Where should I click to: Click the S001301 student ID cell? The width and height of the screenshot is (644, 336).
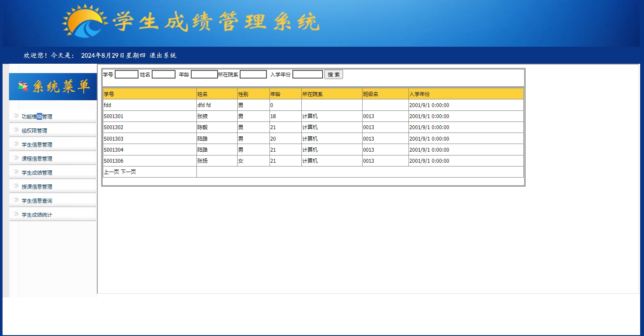pos(113,116)
